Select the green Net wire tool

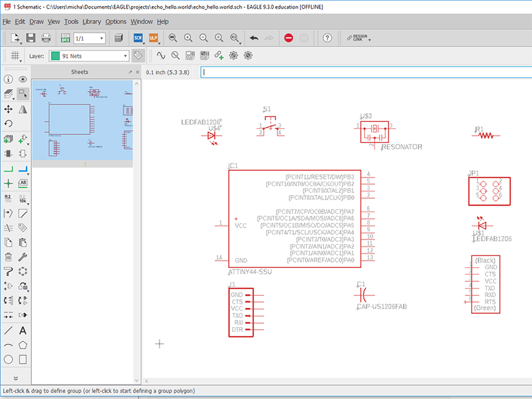pos(9,169)
